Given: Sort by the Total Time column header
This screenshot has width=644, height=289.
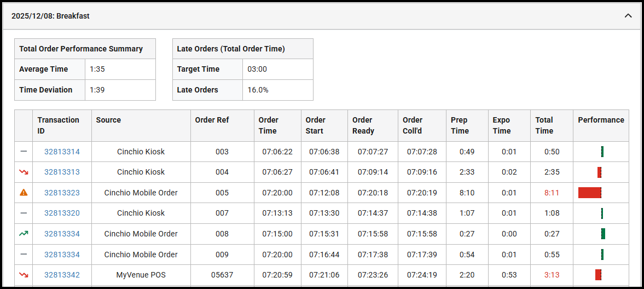Looking at the screenshot, I should tap(544, 125).
